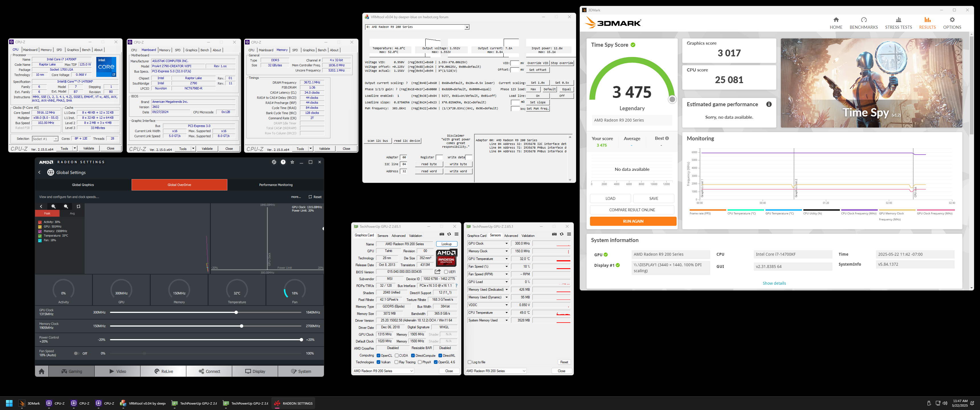Open hamburger menu in GPU-Z Graphics Card window
This screenshot has height=410, width=980.
456,234
